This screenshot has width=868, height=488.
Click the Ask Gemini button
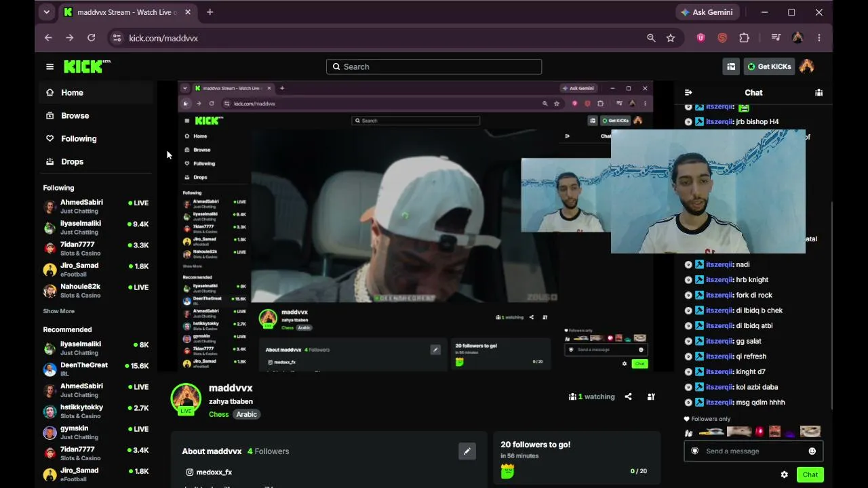(707, 12)
